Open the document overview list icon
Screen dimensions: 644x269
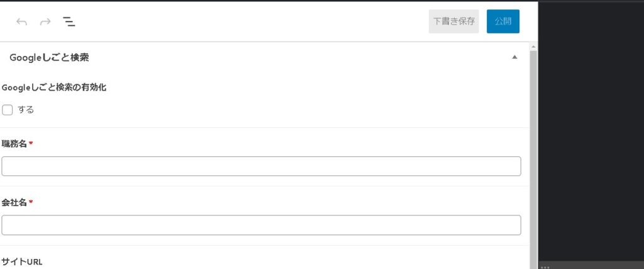click(x=69, y=22)
